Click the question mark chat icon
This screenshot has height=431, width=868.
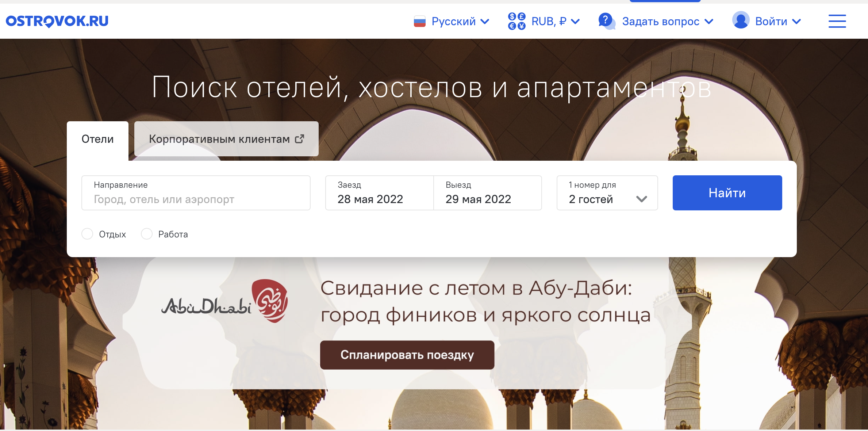[607, 21]
